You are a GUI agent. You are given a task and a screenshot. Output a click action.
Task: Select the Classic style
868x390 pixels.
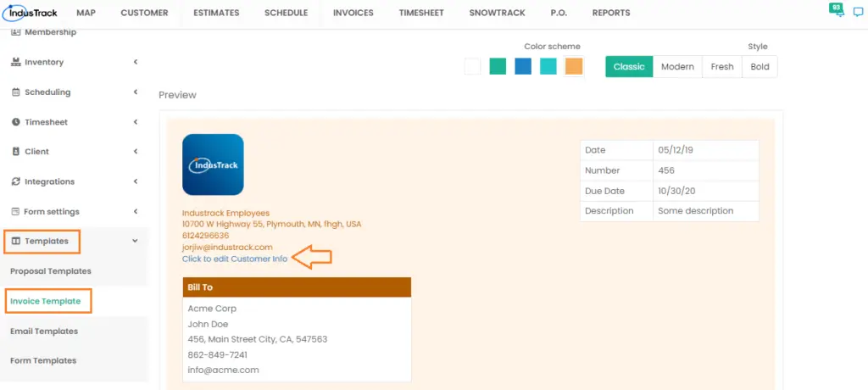pos(630,66)
